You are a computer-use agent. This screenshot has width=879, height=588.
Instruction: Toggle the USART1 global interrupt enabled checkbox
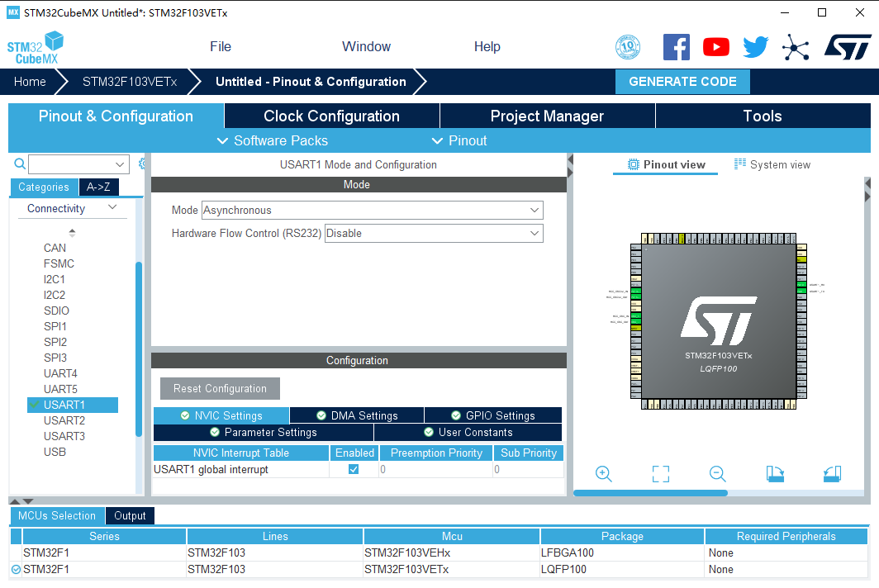(x=354, y=469)
